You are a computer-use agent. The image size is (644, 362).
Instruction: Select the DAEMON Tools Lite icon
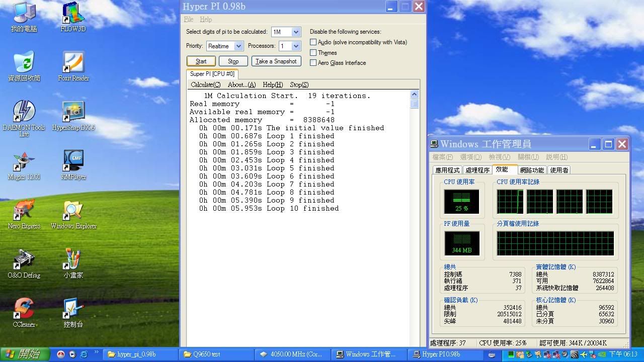click(x=24, y=118)
